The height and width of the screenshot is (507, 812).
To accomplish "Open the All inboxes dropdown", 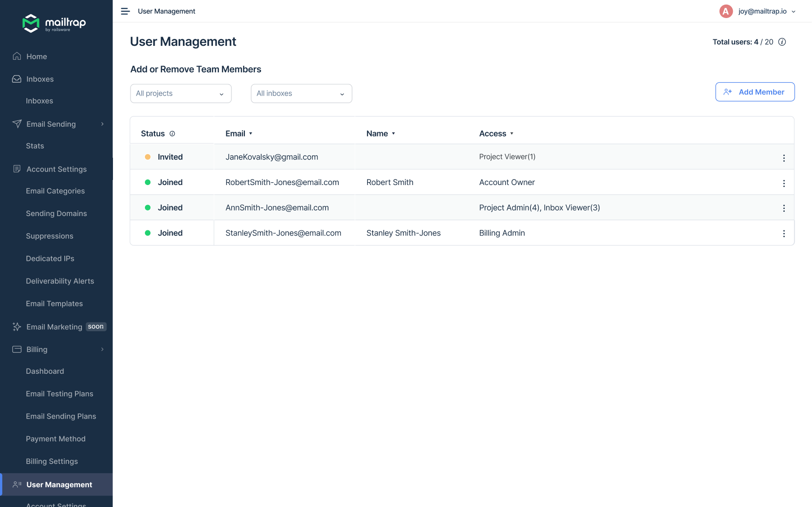I will (301, 93).
